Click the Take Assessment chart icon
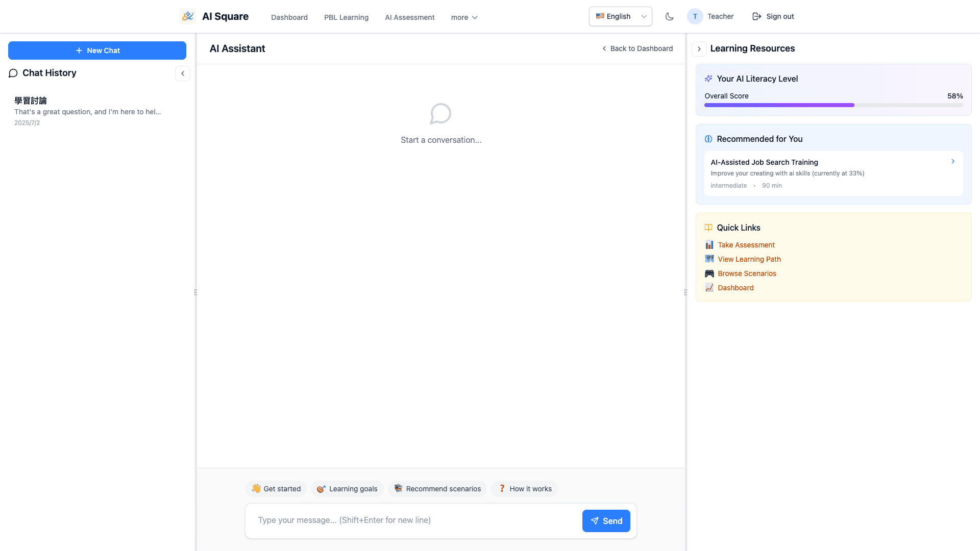Image resolution: width=980 pixels, height=551 pixels. click(709, 245)
